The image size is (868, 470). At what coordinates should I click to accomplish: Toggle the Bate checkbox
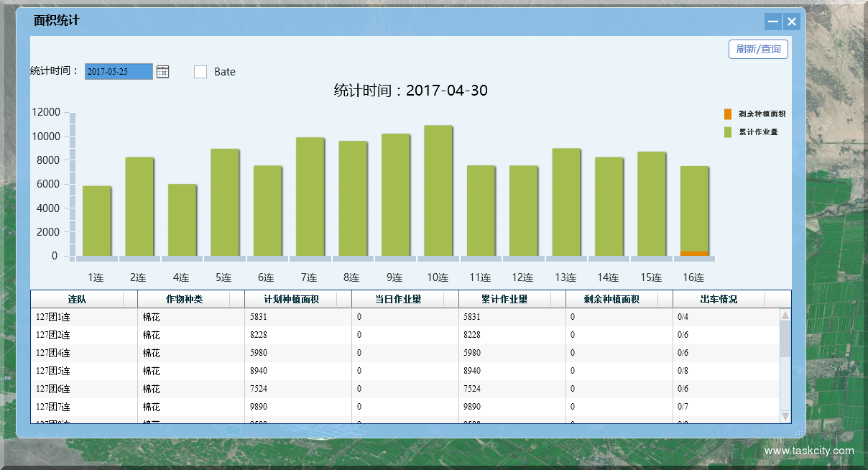click(x=200, y=72)
